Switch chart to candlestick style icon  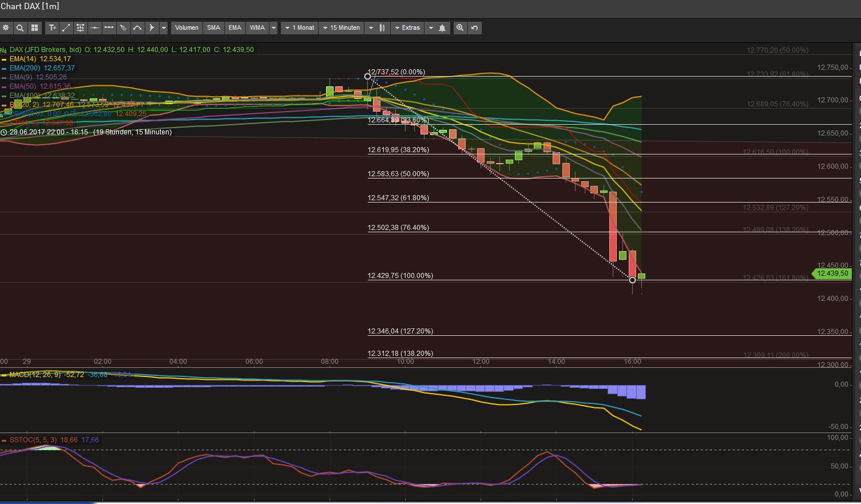[382, 27]
